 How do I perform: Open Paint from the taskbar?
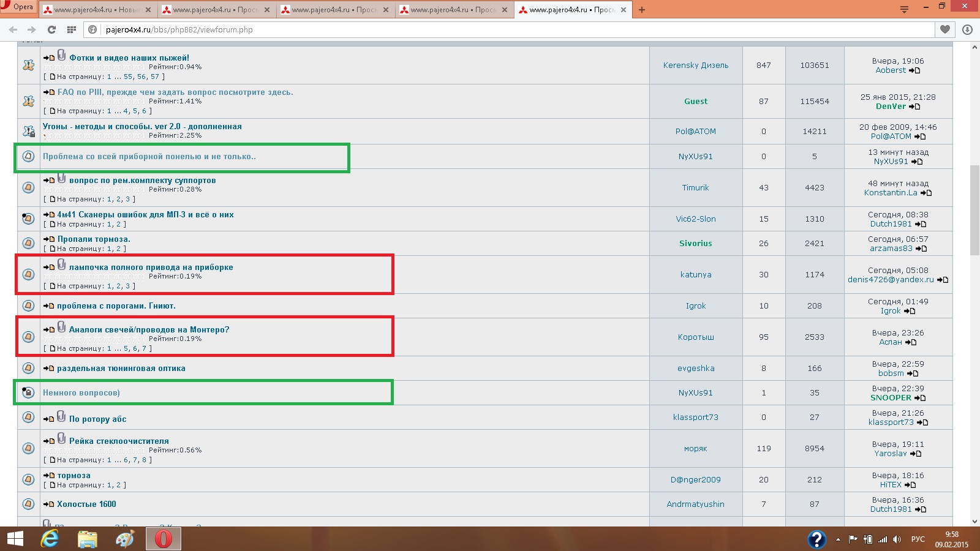coord(125,539)
